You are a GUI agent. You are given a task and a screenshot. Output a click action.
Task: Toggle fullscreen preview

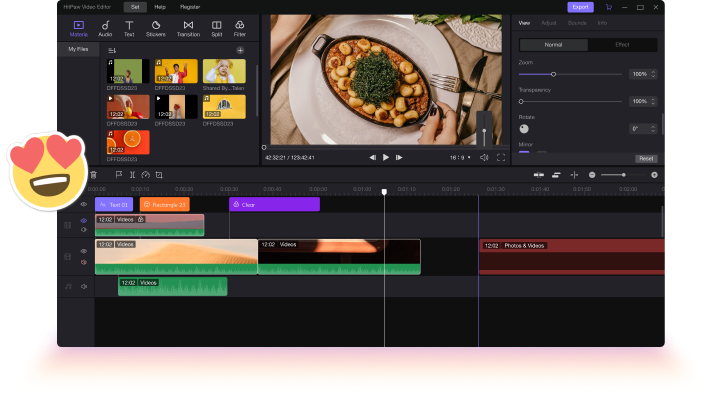point(501,157)
